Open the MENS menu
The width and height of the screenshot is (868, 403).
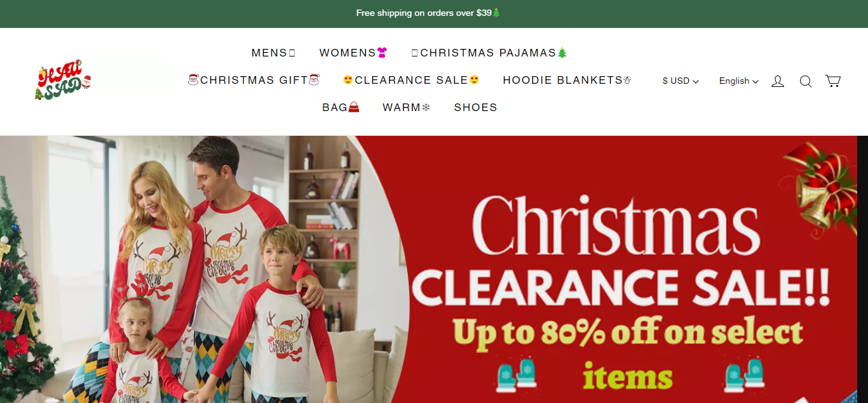[274, 53]
